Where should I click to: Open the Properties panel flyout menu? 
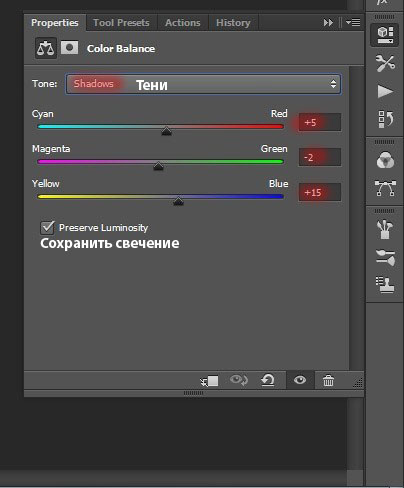tap(353, 22)
